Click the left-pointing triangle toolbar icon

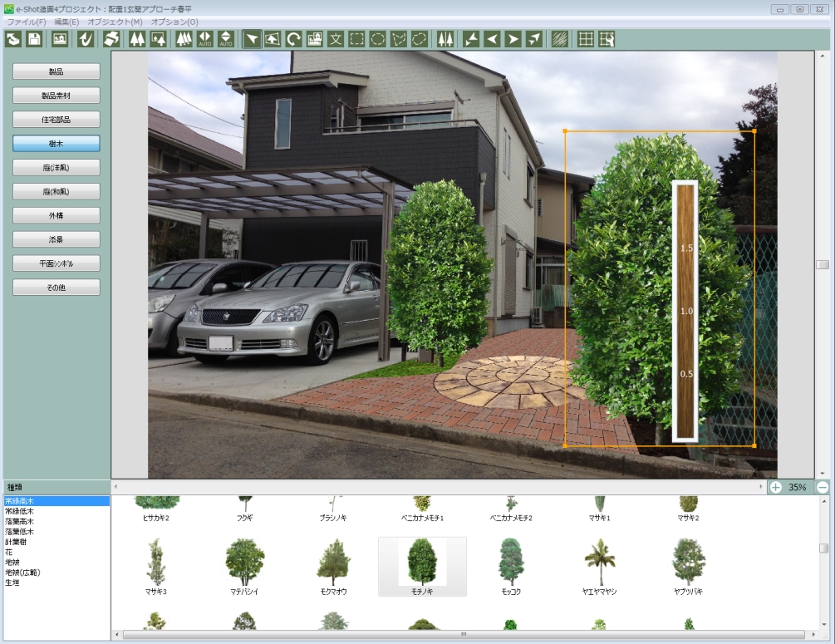(x=492, y=39)
